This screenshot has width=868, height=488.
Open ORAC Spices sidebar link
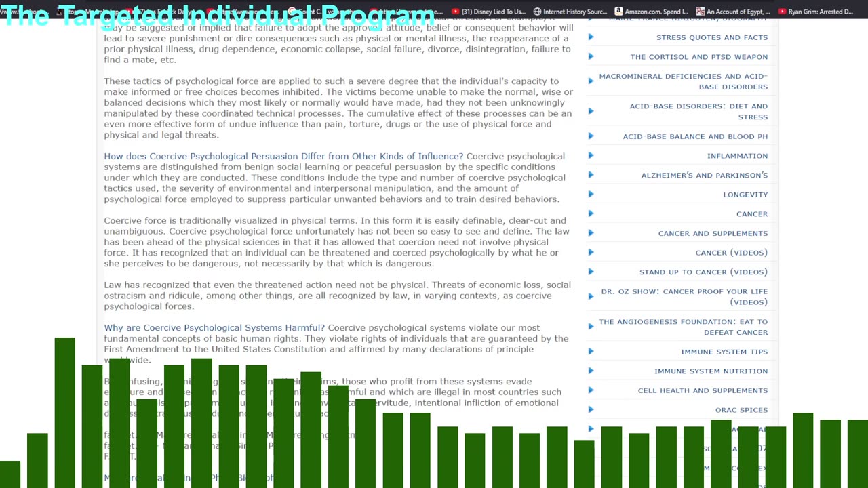tap(742, 410)
